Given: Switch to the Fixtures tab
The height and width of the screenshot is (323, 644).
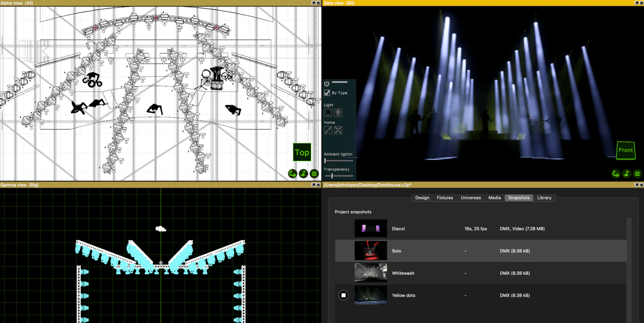Looking at the screenshot, I should tap(445, 198).
